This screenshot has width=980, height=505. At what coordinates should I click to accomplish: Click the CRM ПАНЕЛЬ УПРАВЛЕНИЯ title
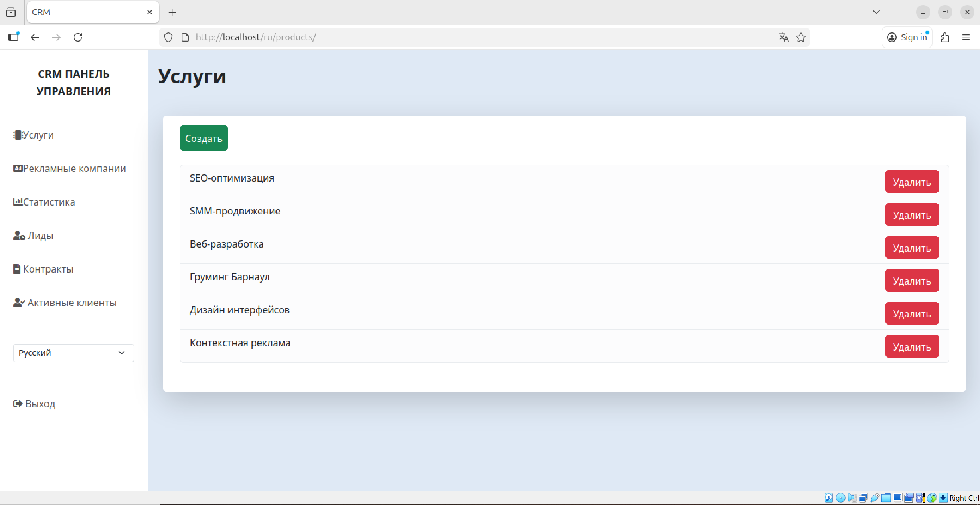tap(73, 83)
